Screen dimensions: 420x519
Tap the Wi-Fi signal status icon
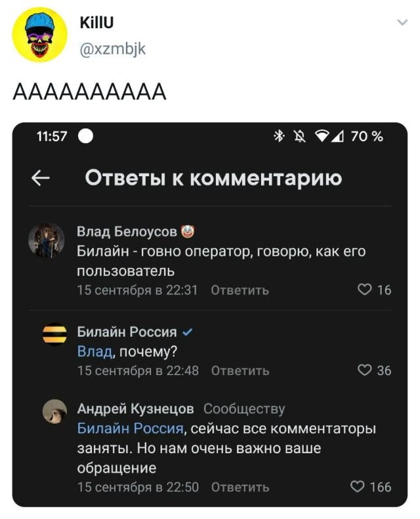(x=323, y=137)
